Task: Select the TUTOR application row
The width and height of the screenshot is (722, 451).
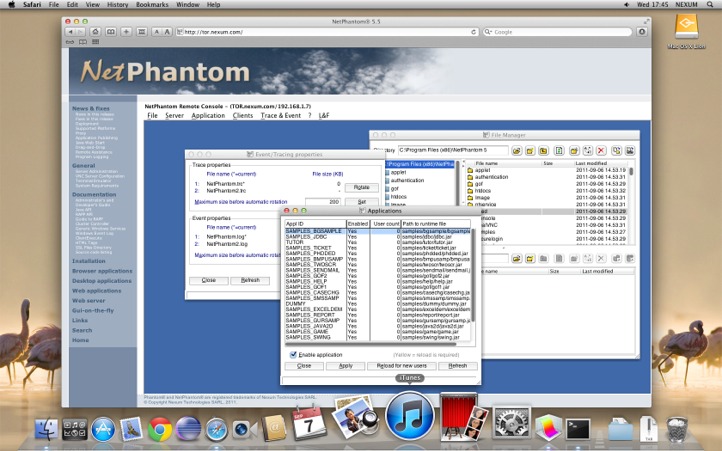Action: tap(377, 242)
